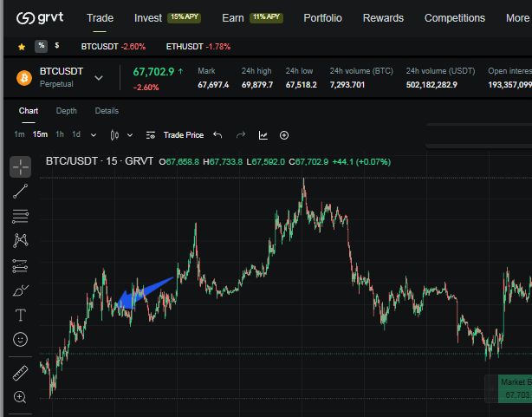The image size is (532, 417).
Task: Click the add alert plus-circle icon
Action: [284, 135]
